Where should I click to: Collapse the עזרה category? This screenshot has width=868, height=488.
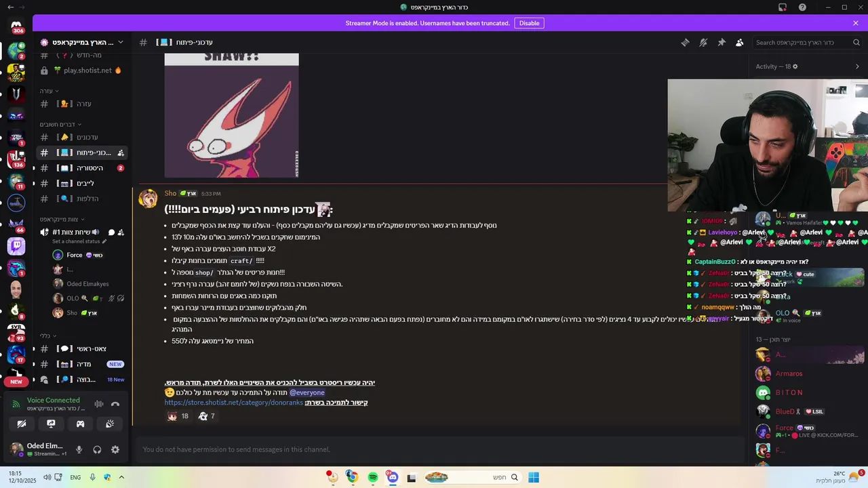(x=49, y=91)
